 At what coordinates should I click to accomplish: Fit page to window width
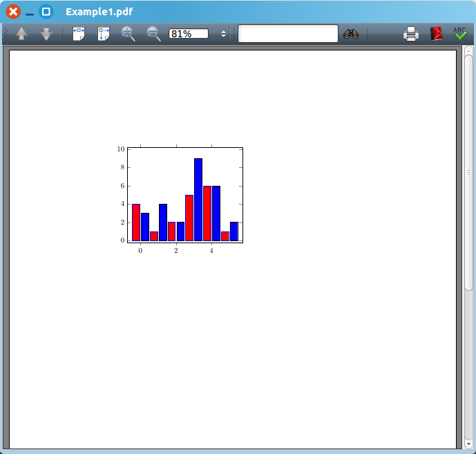pyautogui.click(x=79, y=34)
